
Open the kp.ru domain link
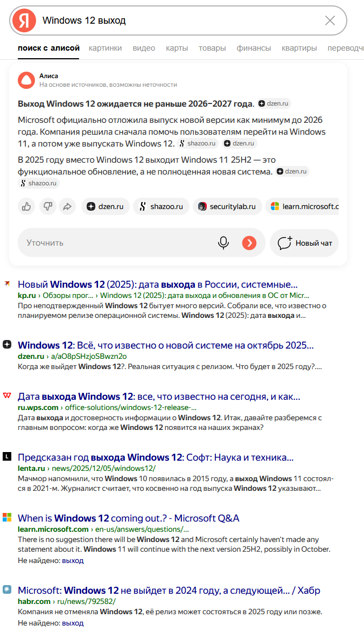tap(26, 295)
